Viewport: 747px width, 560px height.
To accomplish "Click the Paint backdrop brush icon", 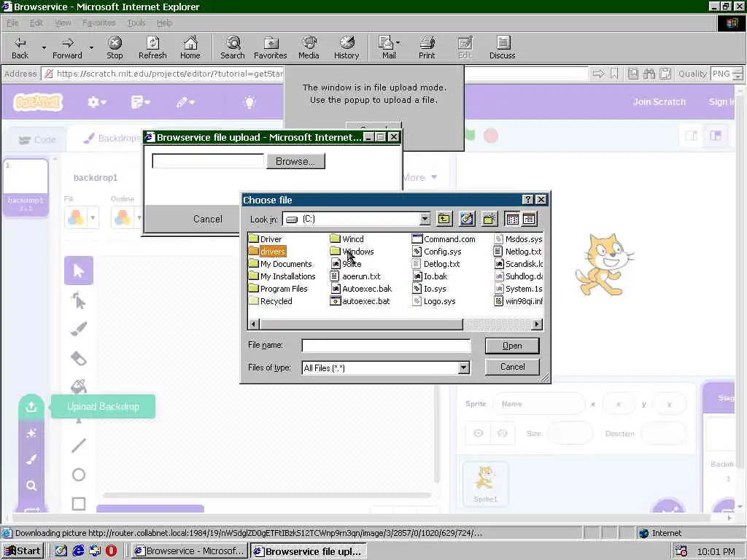I will click(31, 459).
